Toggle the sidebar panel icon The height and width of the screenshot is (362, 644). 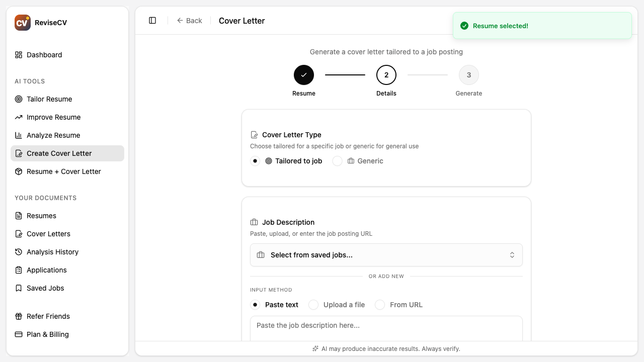click(152, 20)
